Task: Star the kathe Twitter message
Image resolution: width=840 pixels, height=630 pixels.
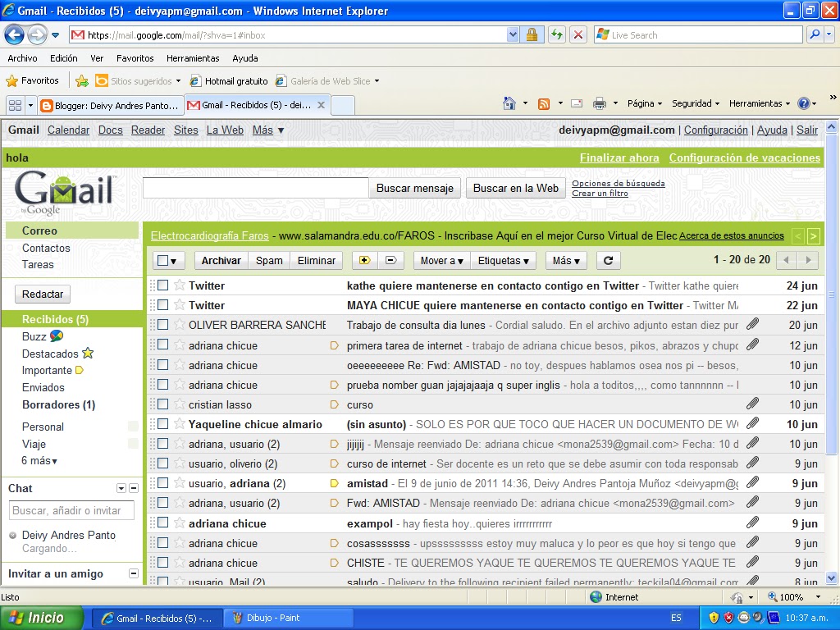Action: pyautogui.click(x=180, y=285)
